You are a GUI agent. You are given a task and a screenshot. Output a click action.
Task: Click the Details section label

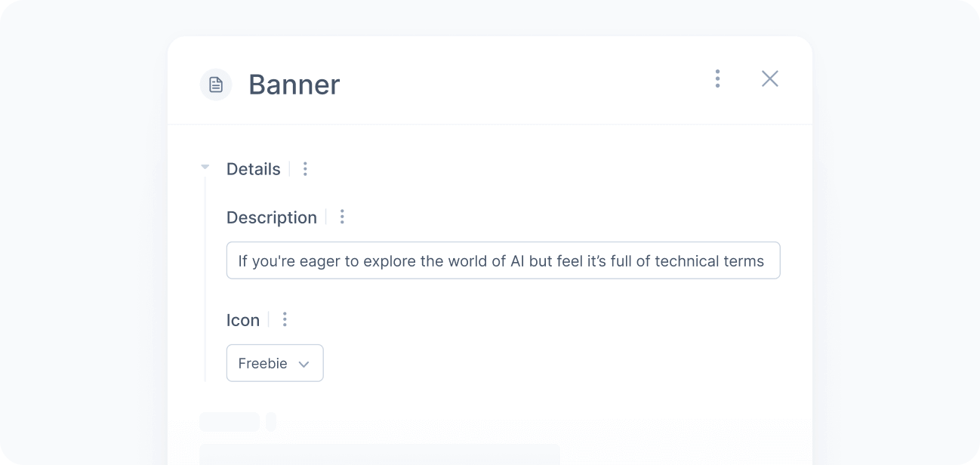(254, 169)
